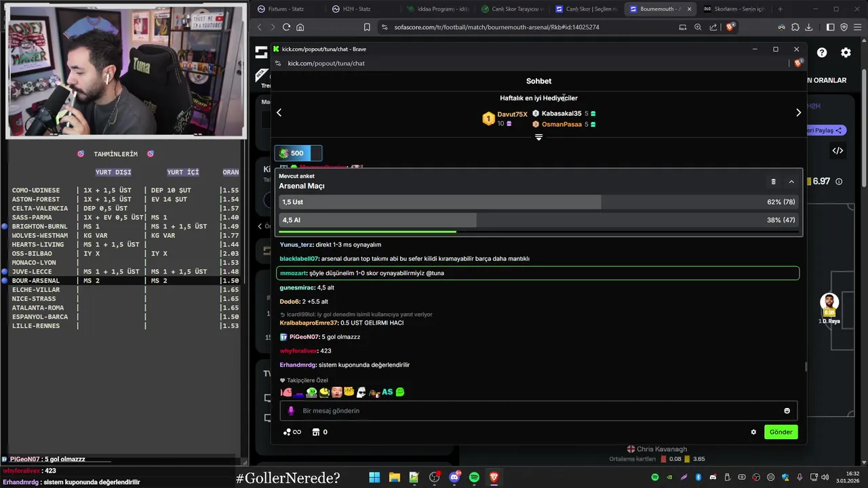The image size is (868, 488).
Task: Open the channel points infinity icon
Action: tap(292, 432)
